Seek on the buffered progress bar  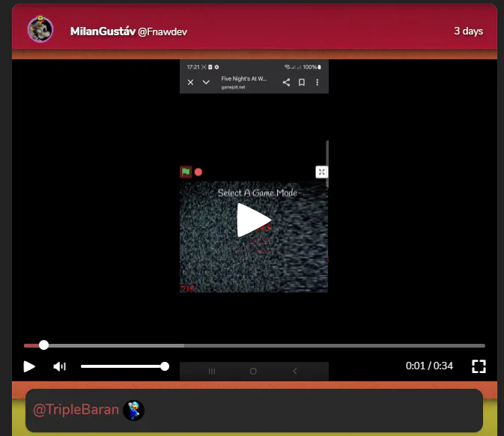255,345
